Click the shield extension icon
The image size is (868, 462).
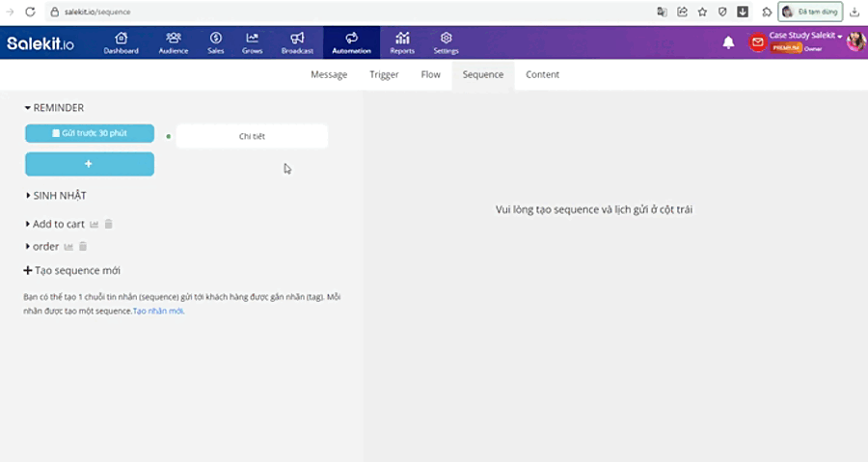click(x=722, y=12)
